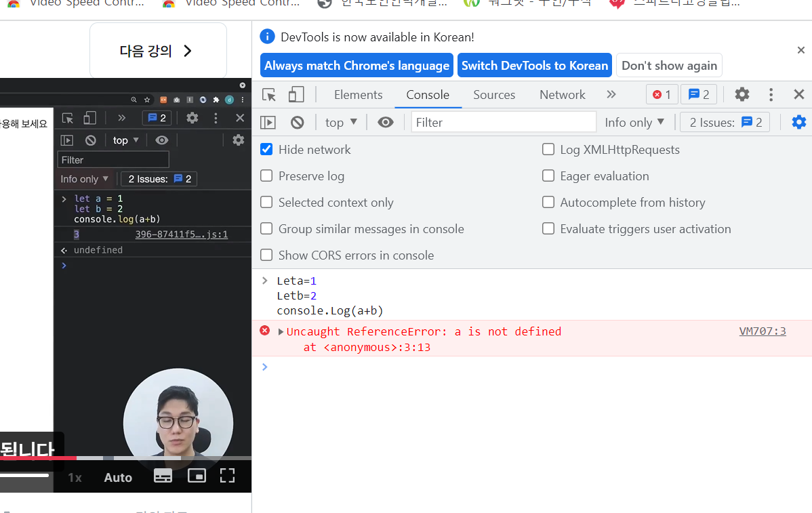Click the gear icon in video's DevTools toolbar
The height and width of the screenshot is (513, 812).
[x=192, y=118]
